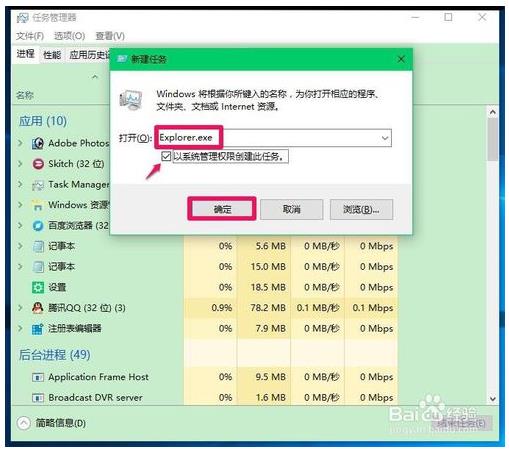Click the Run computer icon in dialog
Viewport: 509px width, 450px height.
point(131,100)
